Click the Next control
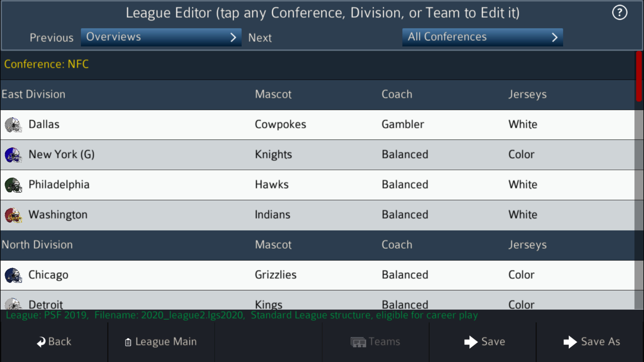 [x=260, y=37]
